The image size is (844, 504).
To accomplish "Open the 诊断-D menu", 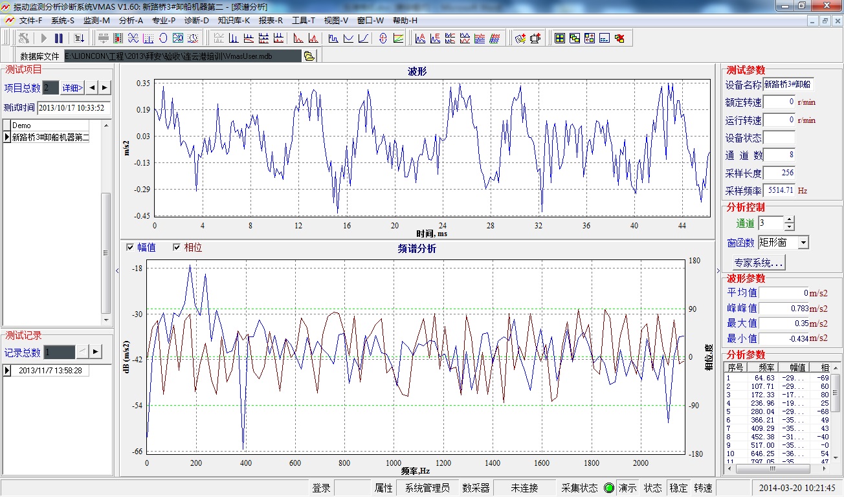I will tap(197, 21).
